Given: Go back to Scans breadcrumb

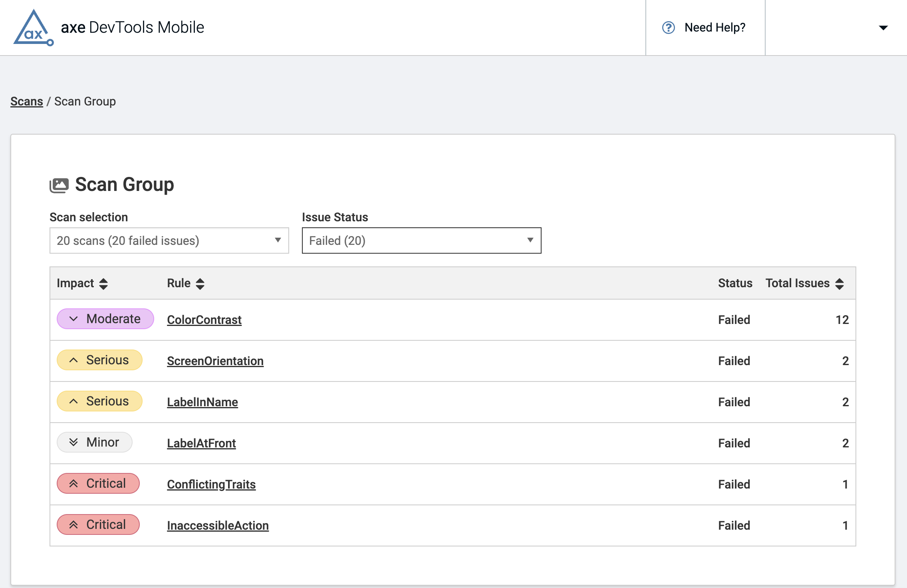Looking at the screenshot, I should coord(26,101).
